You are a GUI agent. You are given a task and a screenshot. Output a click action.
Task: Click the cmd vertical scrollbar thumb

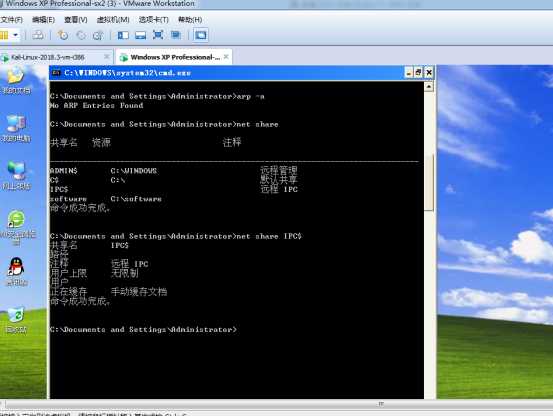(429, 183)
